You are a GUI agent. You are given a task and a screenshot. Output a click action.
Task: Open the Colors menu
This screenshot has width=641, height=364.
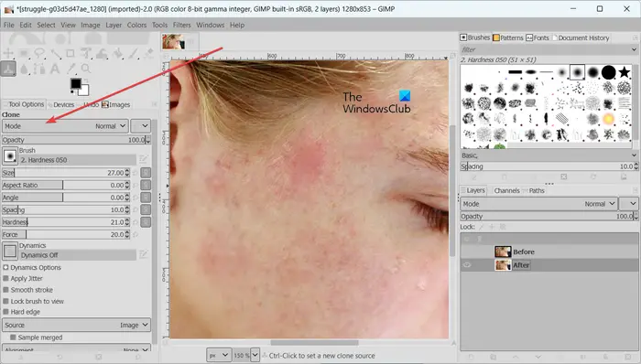[x=136, y=25]
